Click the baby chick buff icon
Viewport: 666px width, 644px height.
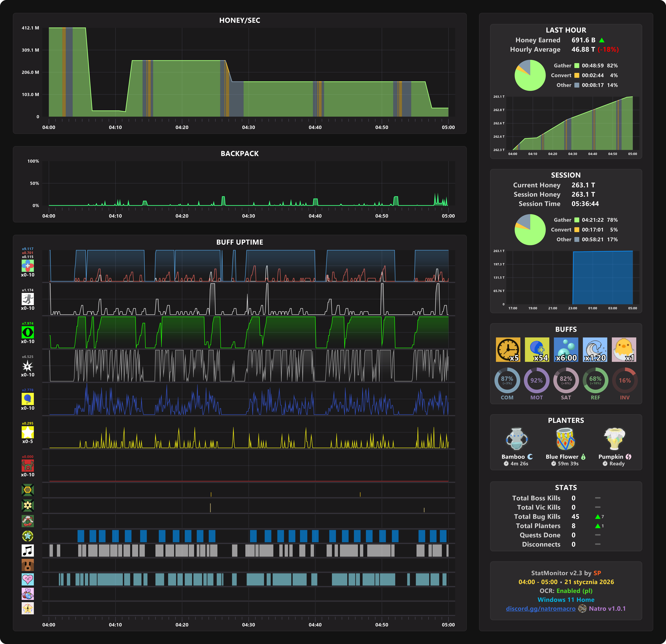624,349
